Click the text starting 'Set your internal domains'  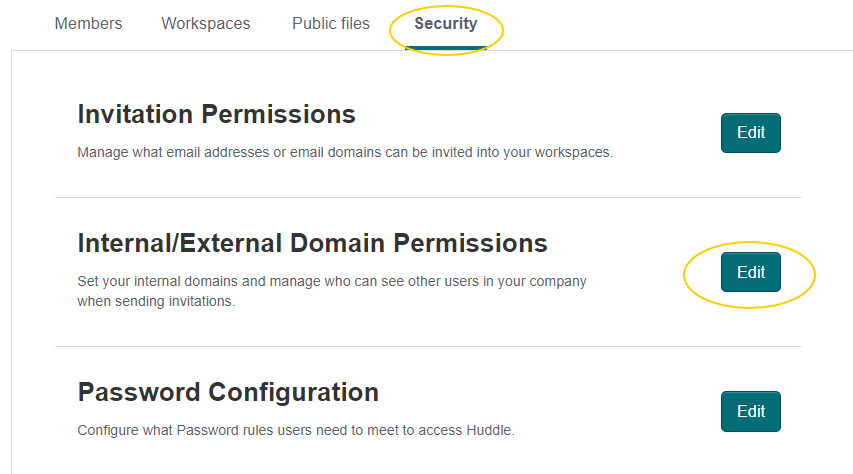(x=331, y=281)
